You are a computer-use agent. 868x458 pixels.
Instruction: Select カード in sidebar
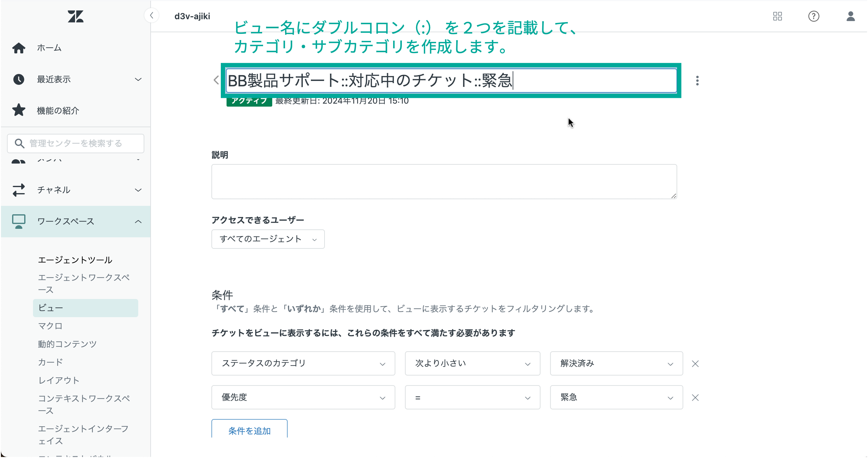pos(50,362)
